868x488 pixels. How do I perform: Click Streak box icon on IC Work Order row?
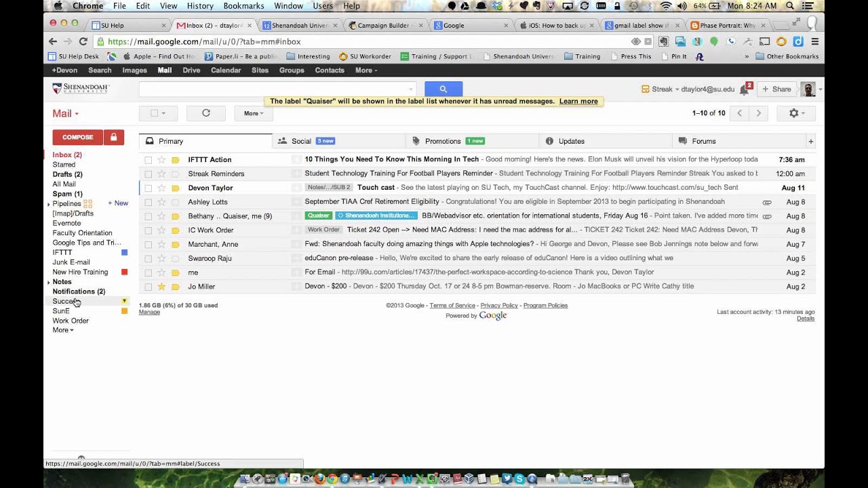(x=296, y=230)
